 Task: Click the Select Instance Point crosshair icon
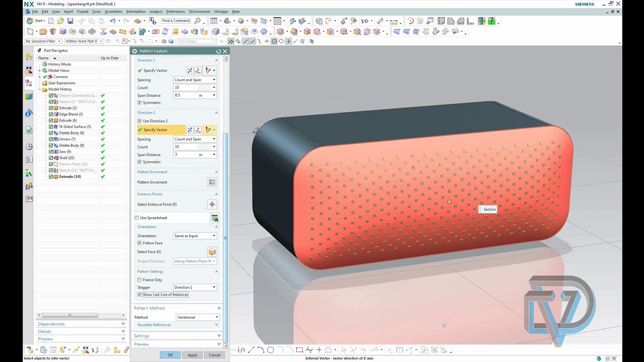pyautogui.click(x=212, y=204)
